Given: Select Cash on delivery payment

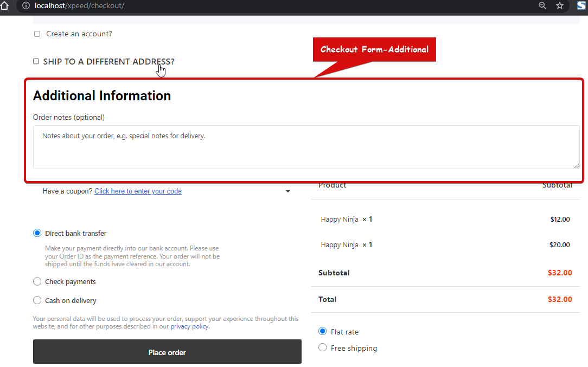Looking at the screenshot, I should [37, 300].
